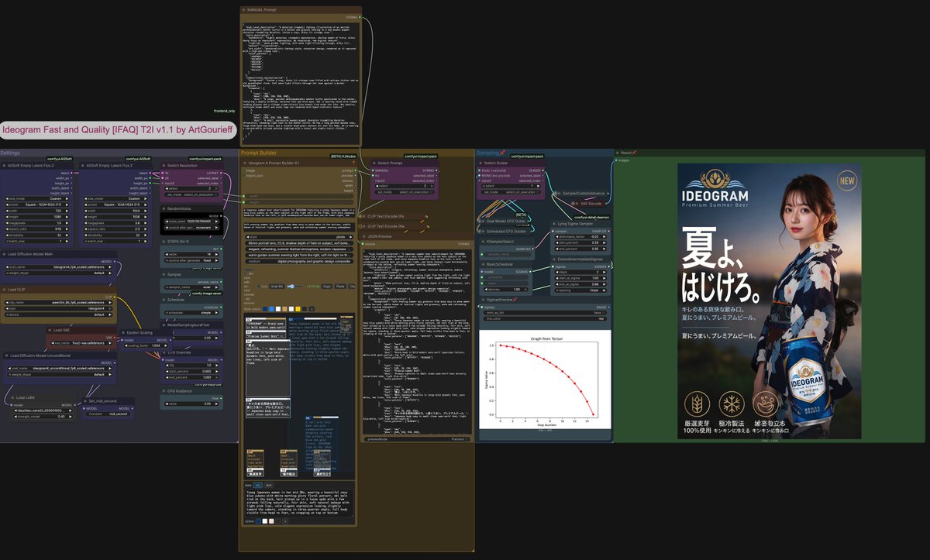Toggle print_as_list in SigmasPreview
Viewport: 930px width, 560px height.
point(546,313)
